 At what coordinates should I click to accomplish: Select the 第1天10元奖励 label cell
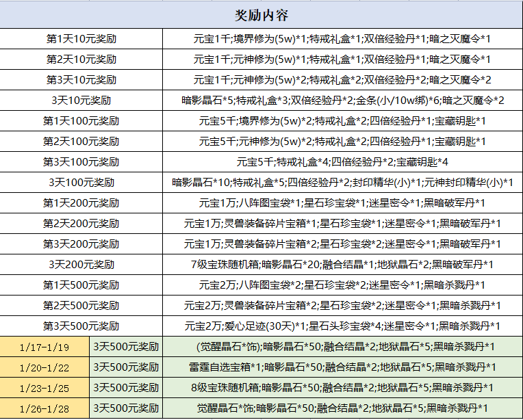click(81, 39)
